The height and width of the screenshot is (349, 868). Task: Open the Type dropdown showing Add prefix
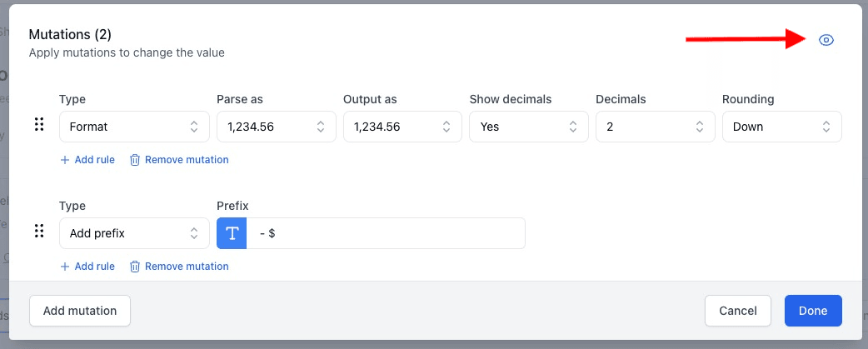[x=134, y=233]
